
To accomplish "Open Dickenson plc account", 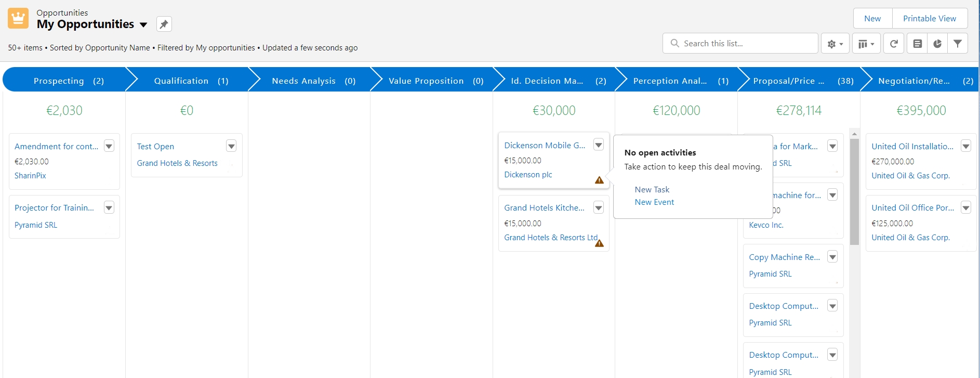I will pos(528,175).
